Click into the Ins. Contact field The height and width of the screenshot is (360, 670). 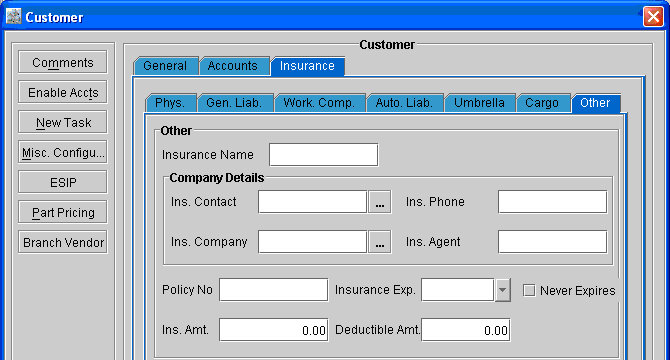click(x=312, y=202)
